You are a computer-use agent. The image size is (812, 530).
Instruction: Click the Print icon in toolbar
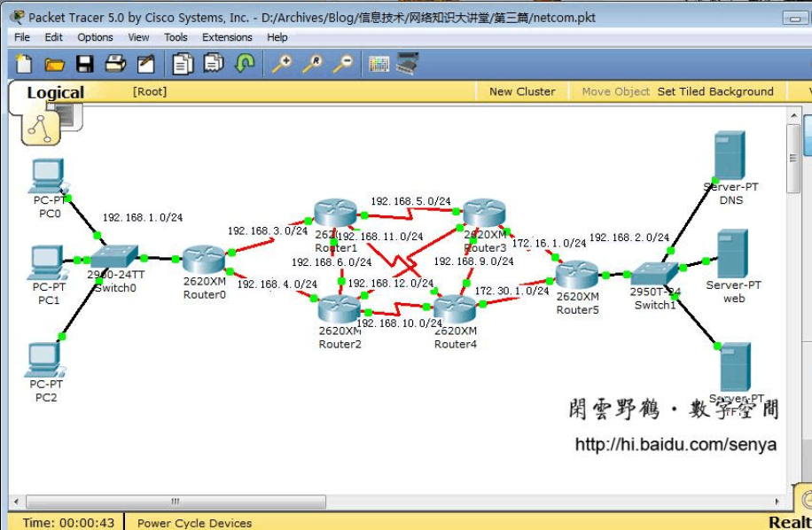coord(116,64)
